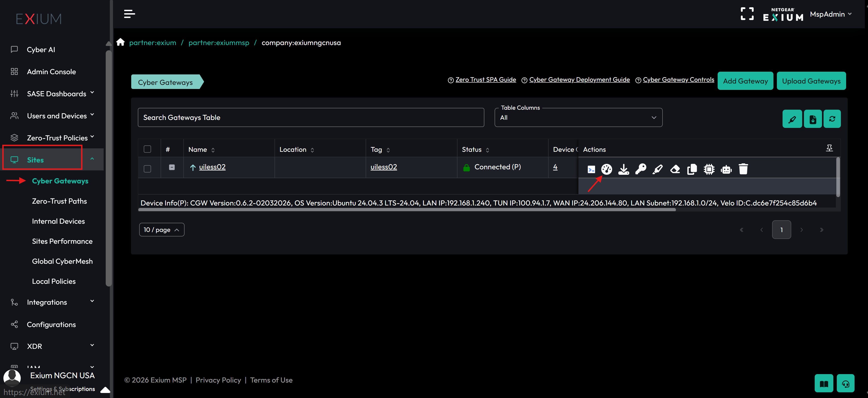The image size is (868, 398).
Task: Click the up arrow icon beside uiless02 name
Action: tap(193, 167)
